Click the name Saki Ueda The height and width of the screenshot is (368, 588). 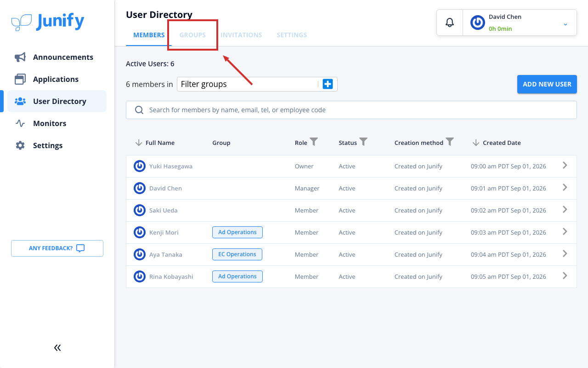click(x=164, y=210)
